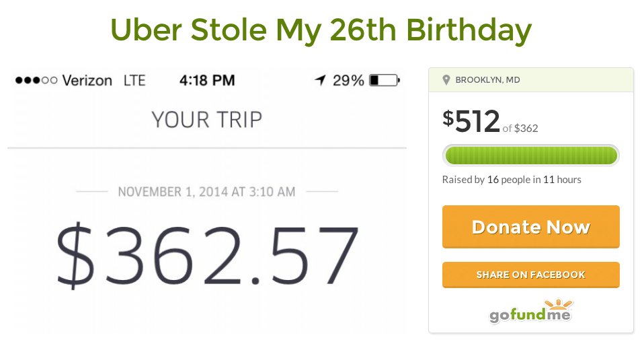
Task: Click the Donate Now button
Action: (530, 227)
